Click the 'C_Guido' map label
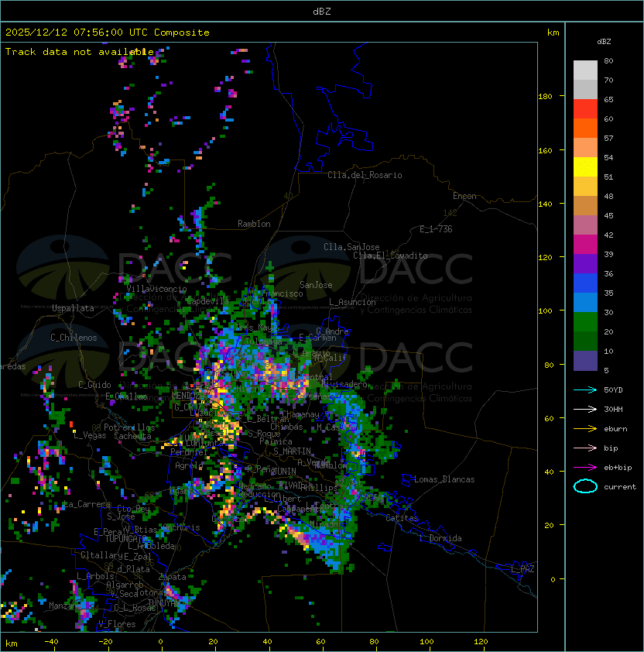 pyautogui.click(x=94, y=385)
